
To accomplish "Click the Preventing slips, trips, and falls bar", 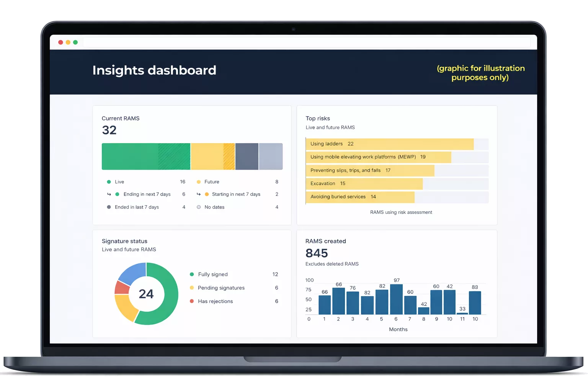I will (x=370, y=170).
